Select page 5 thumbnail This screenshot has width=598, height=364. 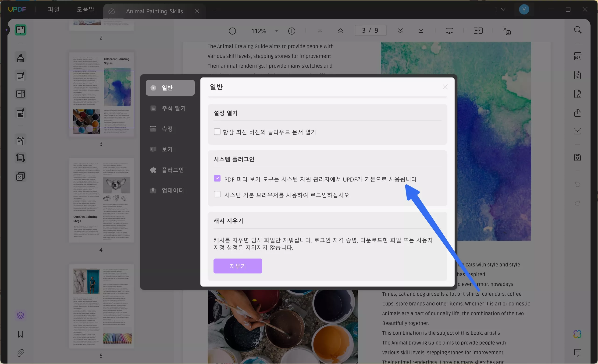pyautogui.click(x=101, y=306)
